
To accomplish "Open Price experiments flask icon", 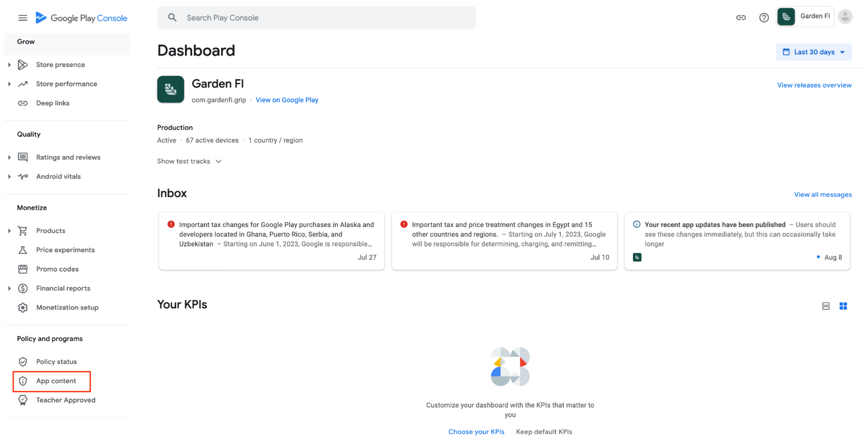I will 23,250.
